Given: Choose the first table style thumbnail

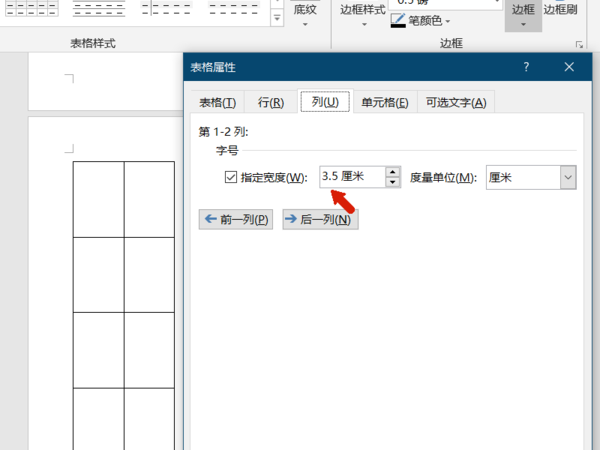Looking at the screenshot, I should click(32, 8).
